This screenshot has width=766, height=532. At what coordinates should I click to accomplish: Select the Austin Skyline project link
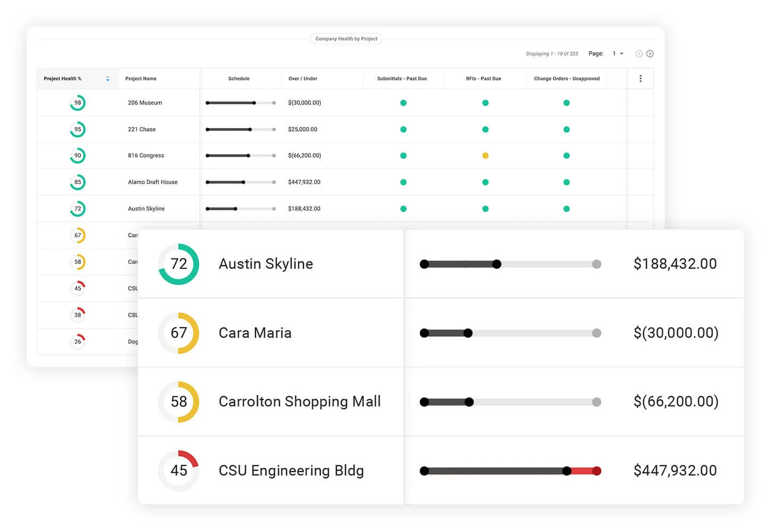(x=265, y=264)
